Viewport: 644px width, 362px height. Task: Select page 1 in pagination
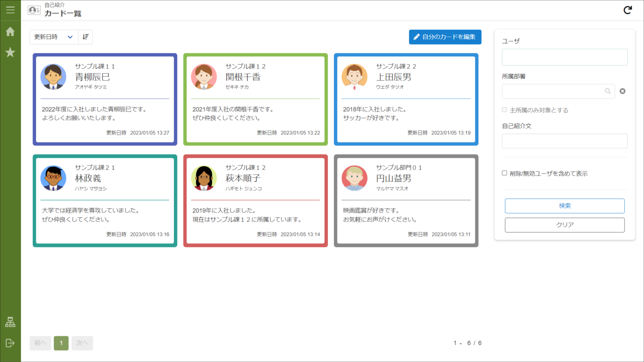pos(61,343)
